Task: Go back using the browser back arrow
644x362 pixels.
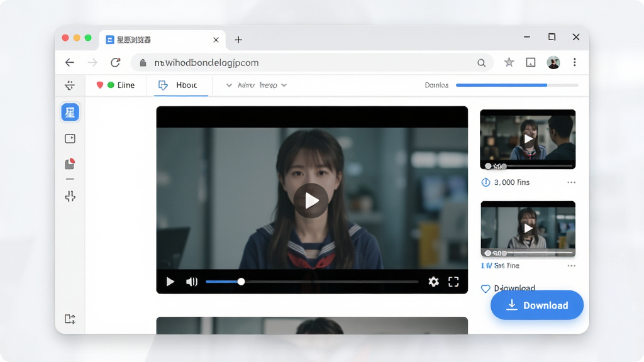Action: tap(70, 62)
